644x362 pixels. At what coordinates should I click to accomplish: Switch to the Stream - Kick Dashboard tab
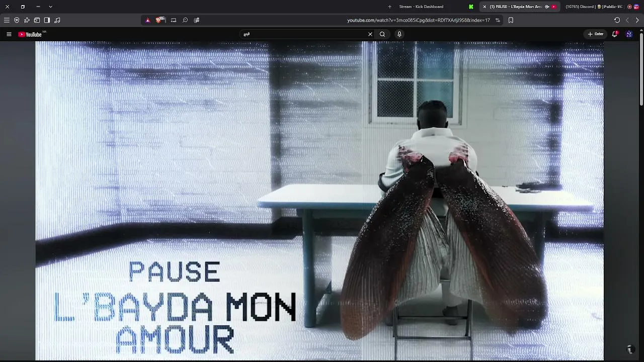click(x=422, y=7)
